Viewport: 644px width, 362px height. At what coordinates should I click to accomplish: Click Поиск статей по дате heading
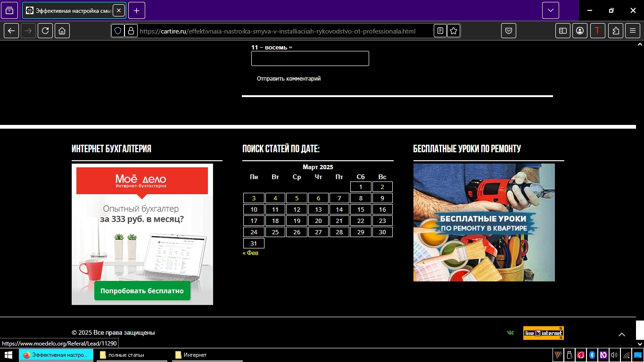pyautogui.click(x=281, y=149)
